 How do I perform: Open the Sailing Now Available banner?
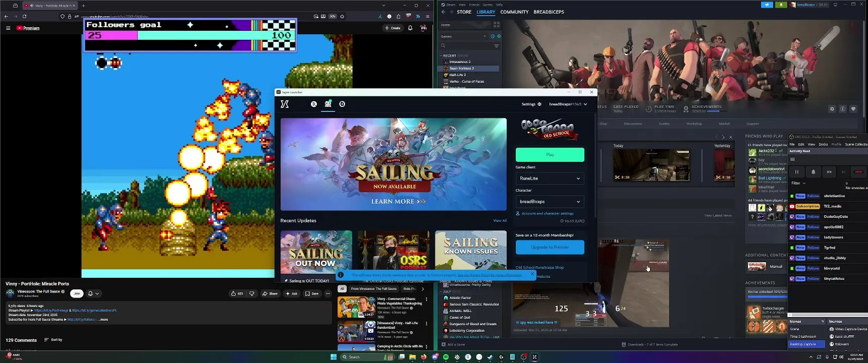coord(393,164)
